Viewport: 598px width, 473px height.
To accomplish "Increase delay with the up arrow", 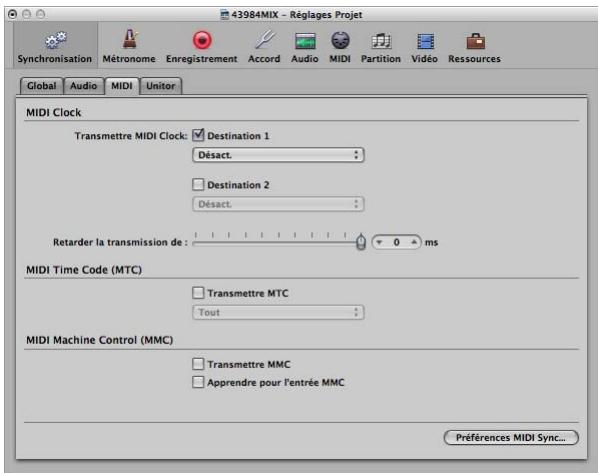I will (x=414, y=242).
